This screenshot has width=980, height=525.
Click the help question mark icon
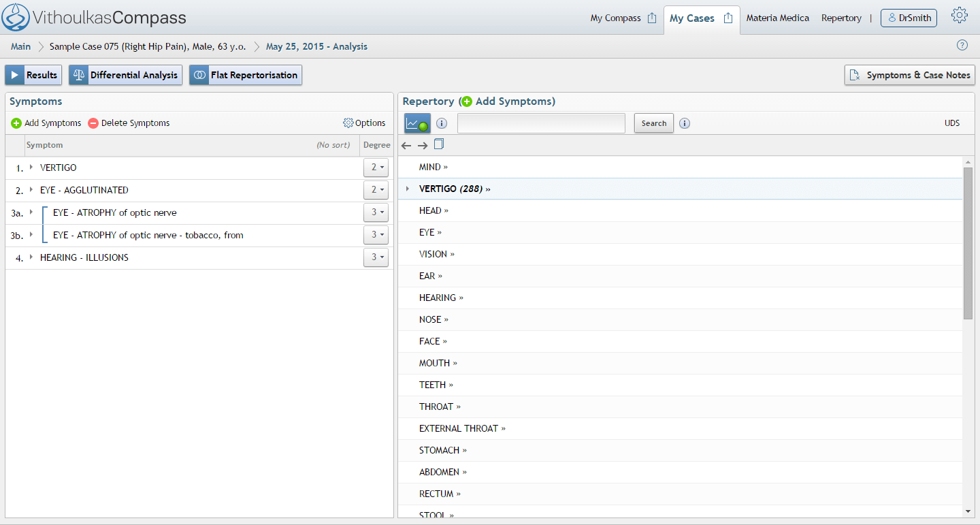962,46
